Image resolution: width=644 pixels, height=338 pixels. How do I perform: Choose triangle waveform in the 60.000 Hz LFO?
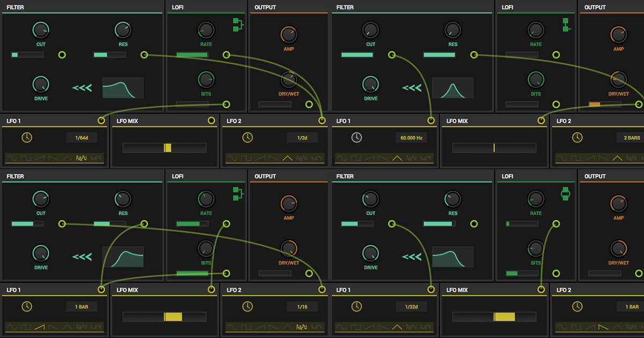coord(397,158)
